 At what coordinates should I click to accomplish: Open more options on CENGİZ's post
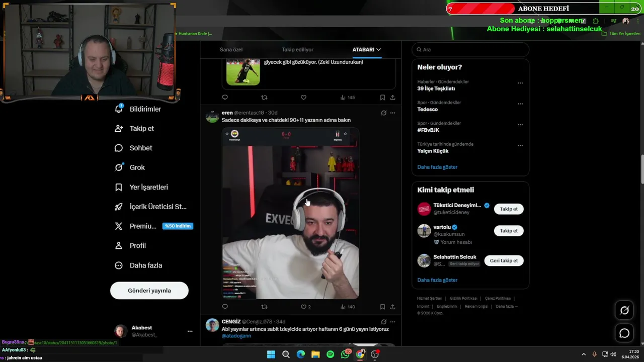coord(393,322)
